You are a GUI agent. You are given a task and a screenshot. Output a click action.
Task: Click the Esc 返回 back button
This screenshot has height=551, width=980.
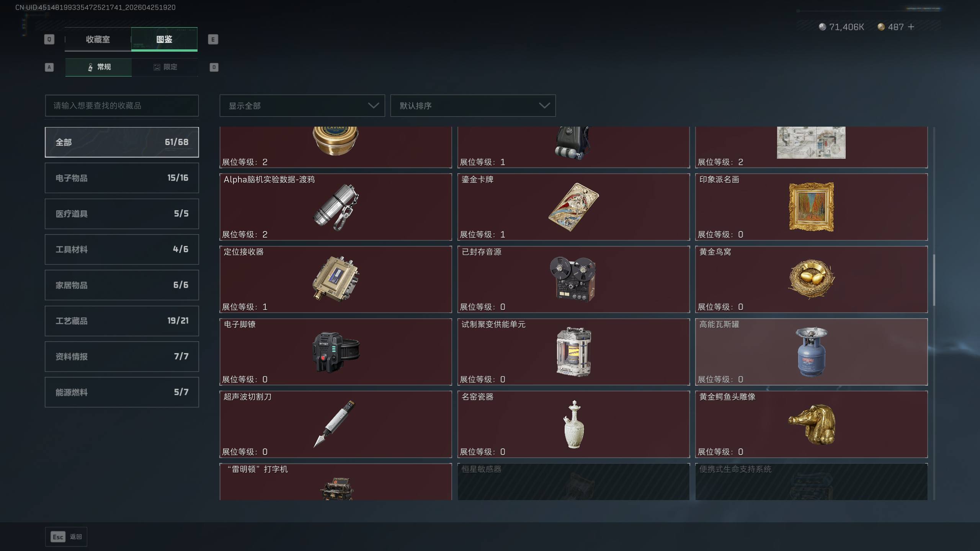(x=66, y=537)
